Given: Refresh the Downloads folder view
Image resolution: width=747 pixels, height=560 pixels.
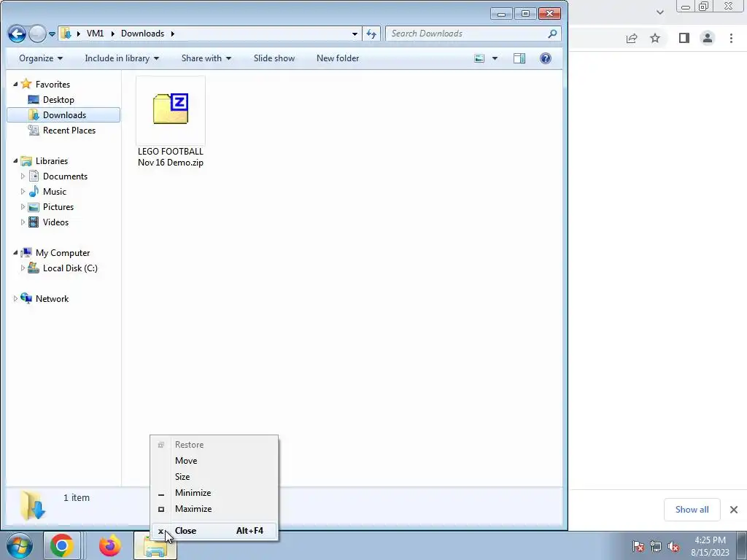Looking at the screenshot, I should [x=371, y=34].
